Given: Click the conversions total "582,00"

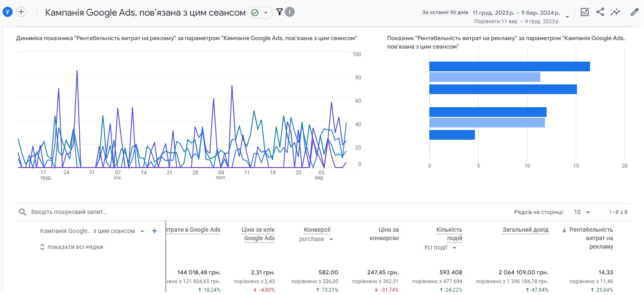Looking at the screenshot, I should point(329,273).
